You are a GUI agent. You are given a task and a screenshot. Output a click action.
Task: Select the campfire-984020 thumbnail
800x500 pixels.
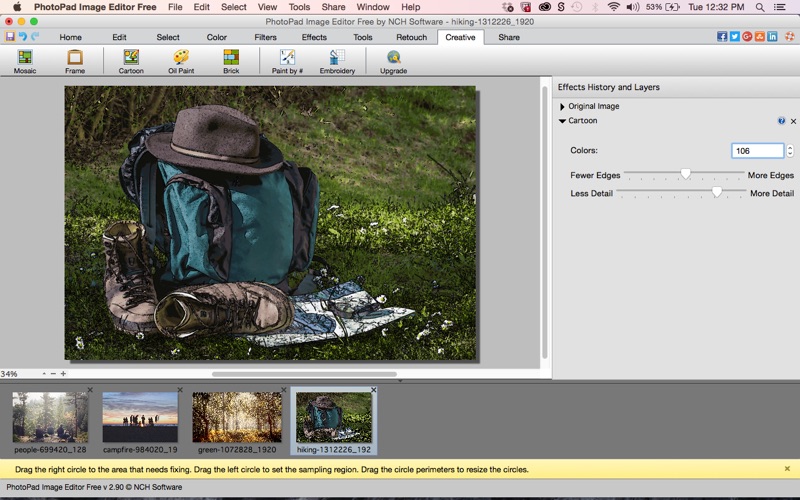tap(140, 417)
